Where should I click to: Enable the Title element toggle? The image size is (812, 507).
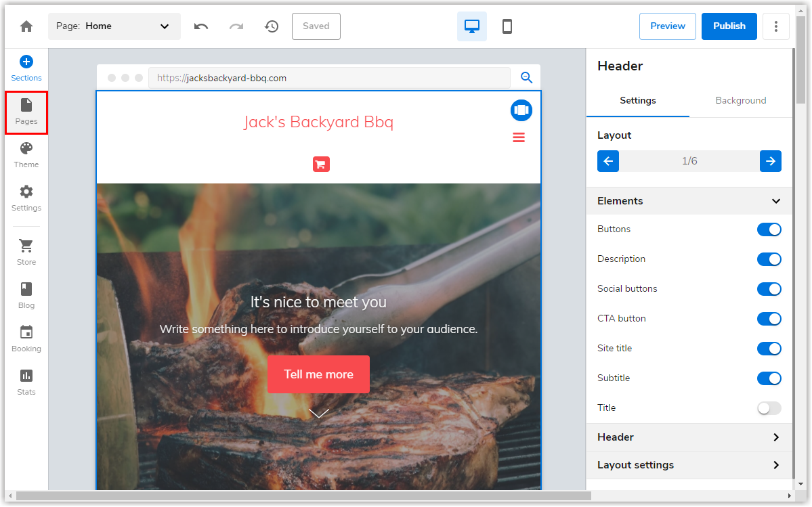(x=769, y=408)
